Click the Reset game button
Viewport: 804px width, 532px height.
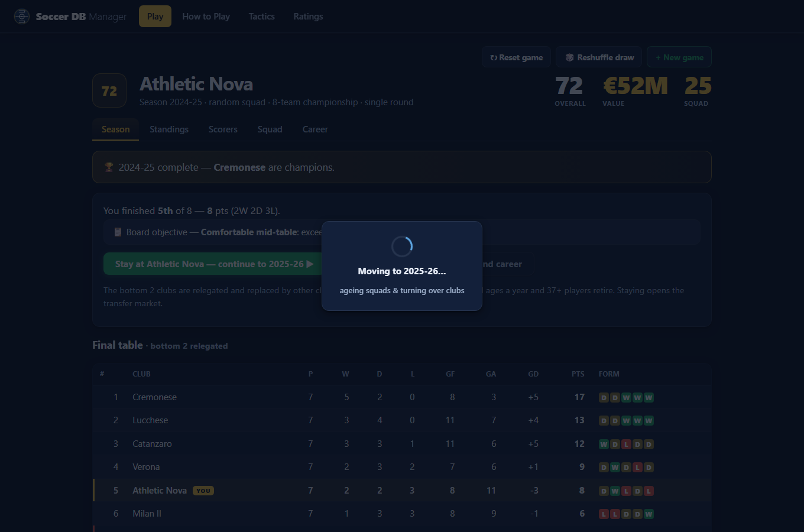click(516, 57)
